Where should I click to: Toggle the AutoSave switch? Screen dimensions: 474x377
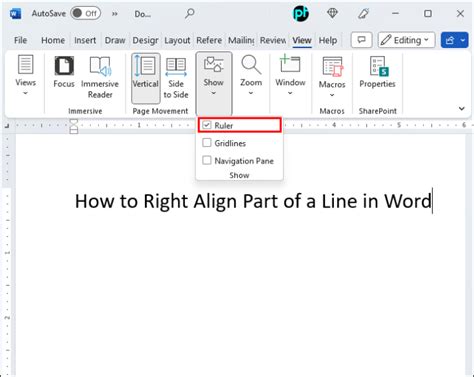86,14
